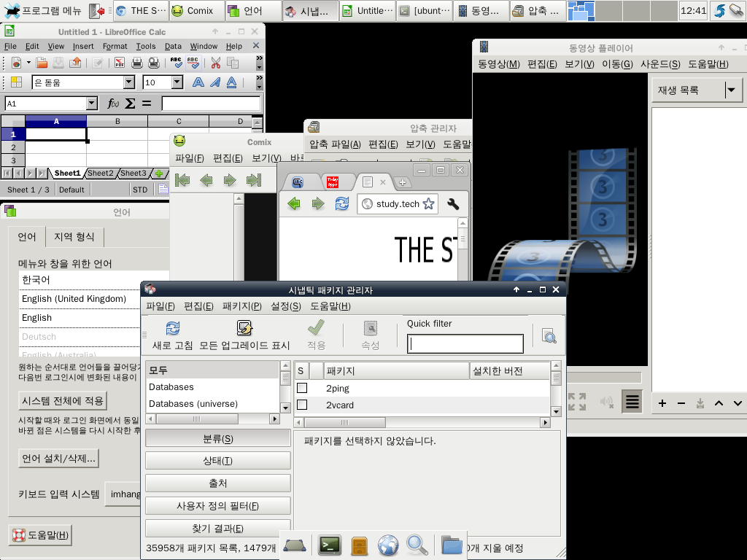Open the font size dropdown in Calc
Image resolution: width=747 pixels, height=560 pixels.
pos(177,82)
